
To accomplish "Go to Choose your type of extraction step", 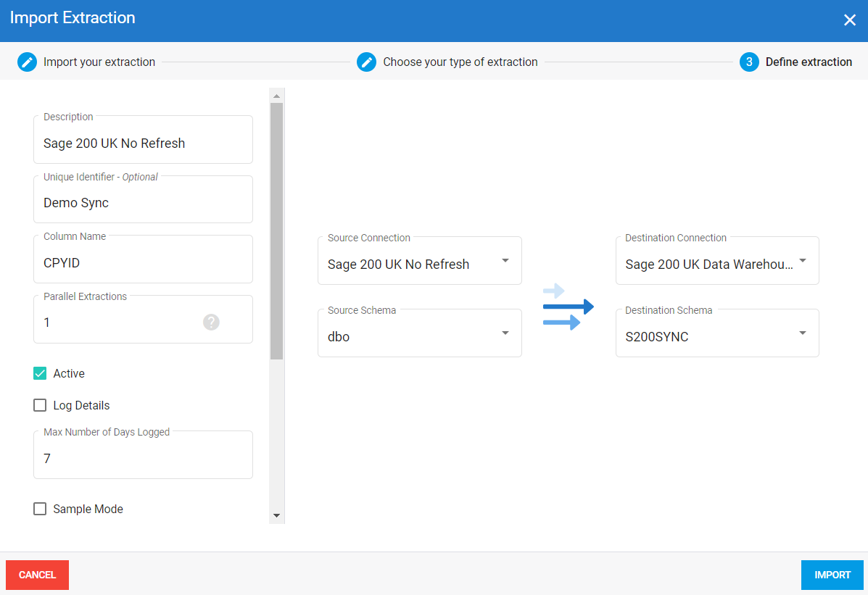I will coord(460,62).
